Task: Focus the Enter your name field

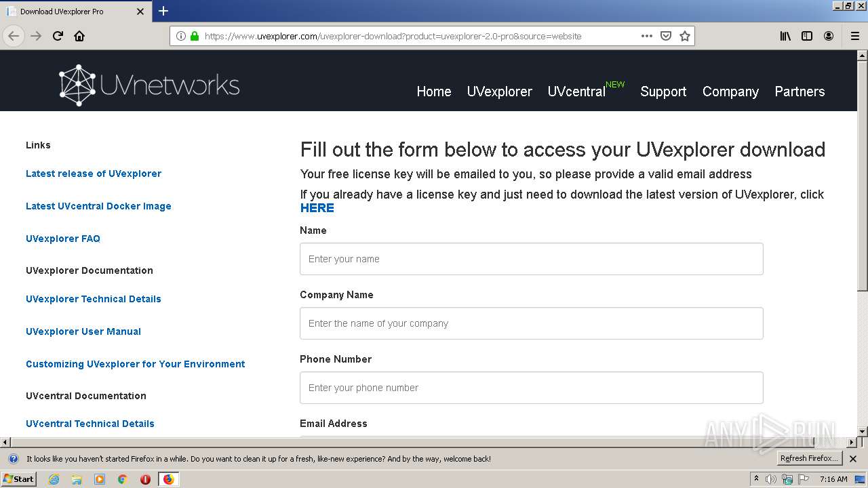Action: (x=532, y=259)
